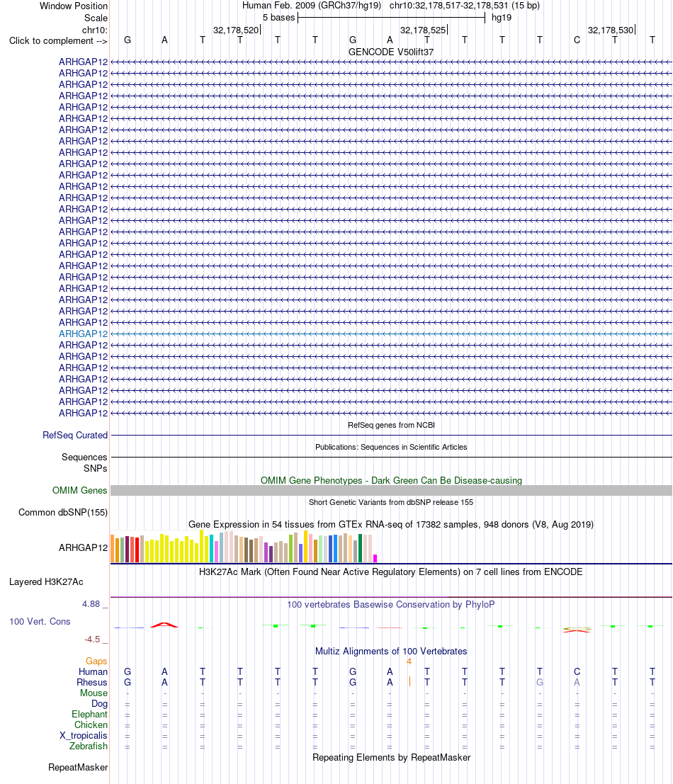Open the RefSeq Curated track label
The height and width of the screenshot is (784, 673).
(75, 435)
